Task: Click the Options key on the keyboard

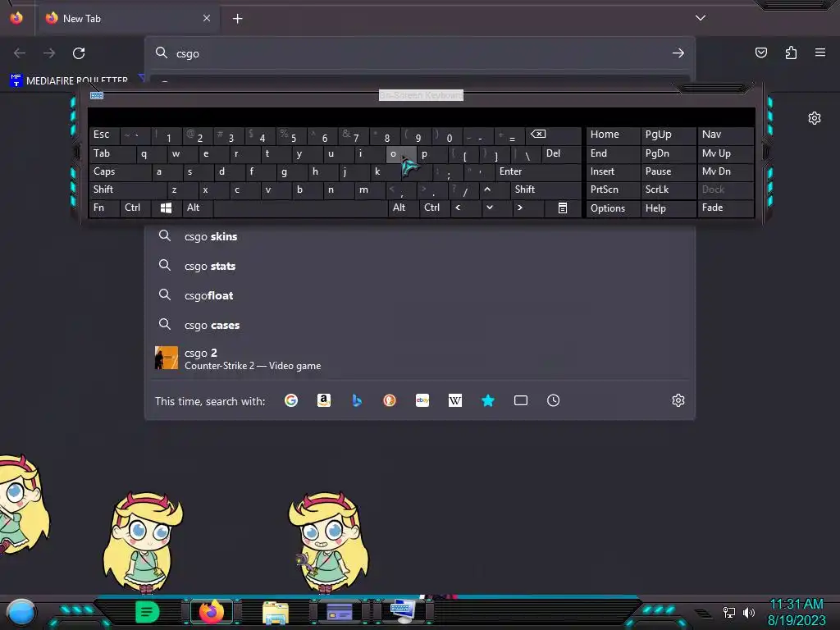Action: (x=613, y=208)
